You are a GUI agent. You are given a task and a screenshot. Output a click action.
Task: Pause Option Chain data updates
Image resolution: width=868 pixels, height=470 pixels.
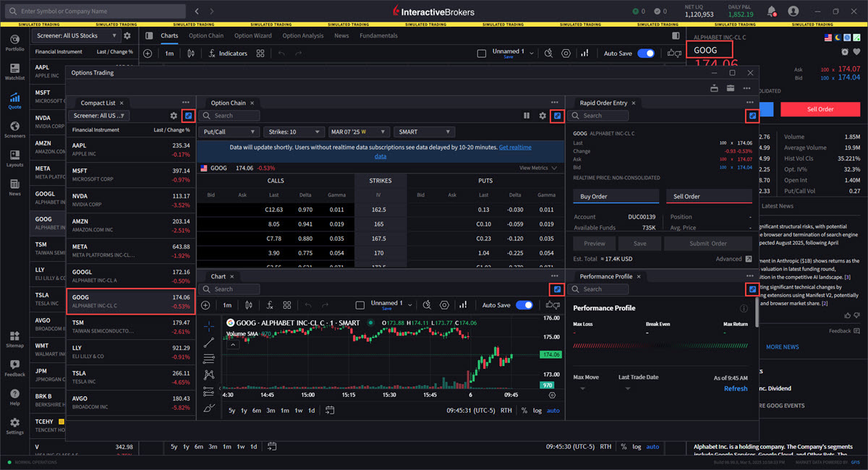(527, 116)
